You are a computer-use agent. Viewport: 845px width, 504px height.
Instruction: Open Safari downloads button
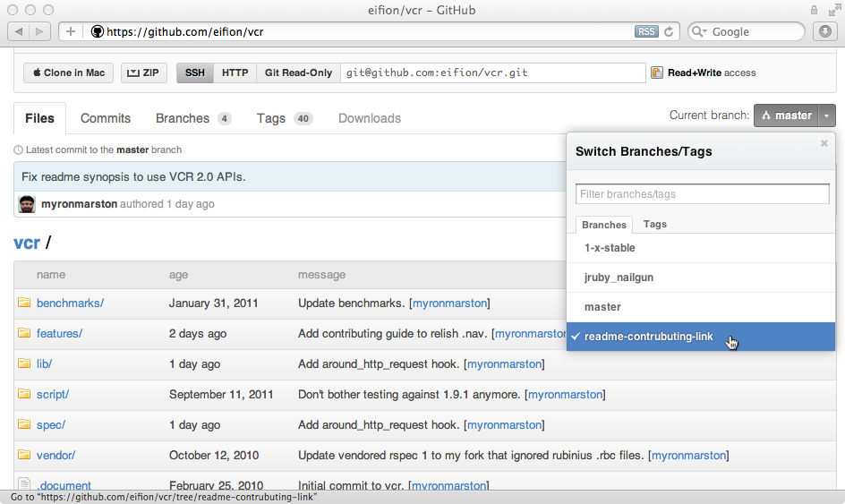click(825, 31)
